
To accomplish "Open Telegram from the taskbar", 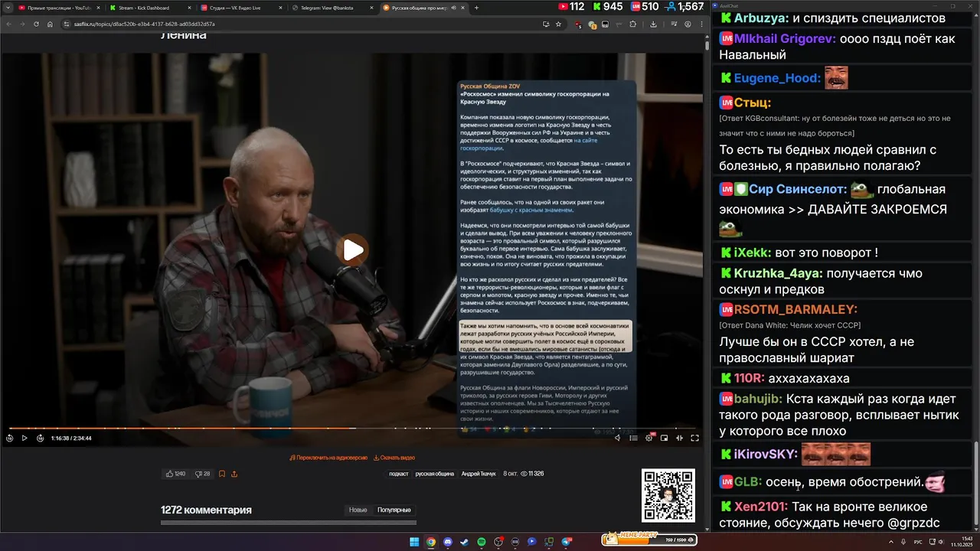I will [x=567, y=542].
